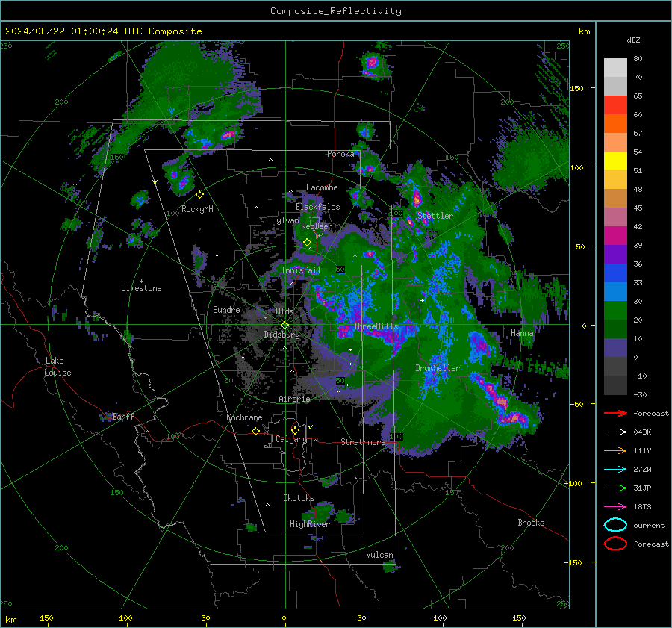Click the -150 tick on bottom axis
Image resolution: width=672 pixels, height=628 pixels.
tap(44, 618)
